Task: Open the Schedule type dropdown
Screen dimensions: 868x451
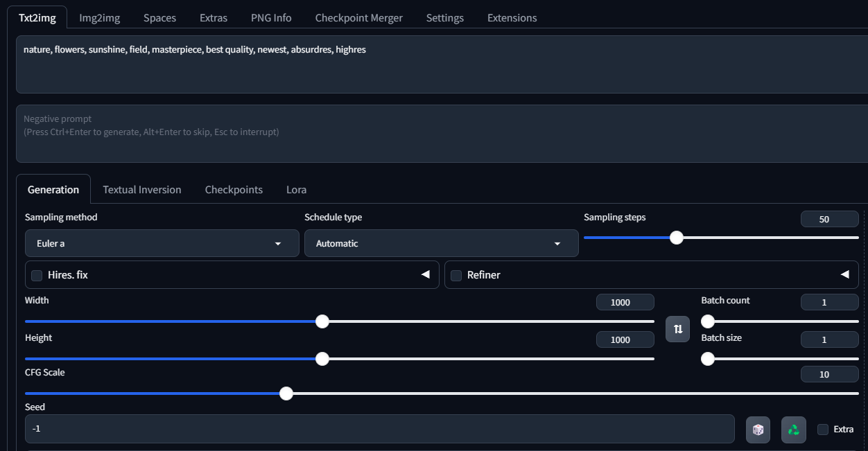Action: [x=442, y=243]
